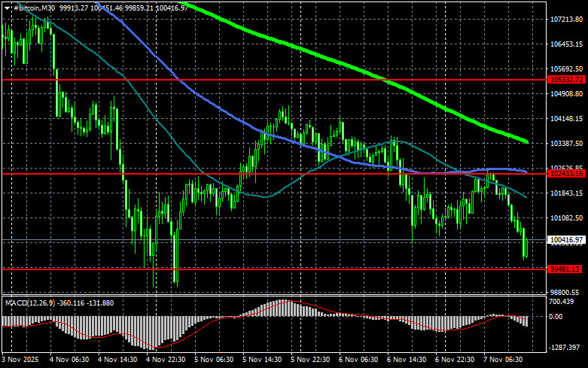
Task: Click the MACD zero level 0.00 label
Action: 556,317
